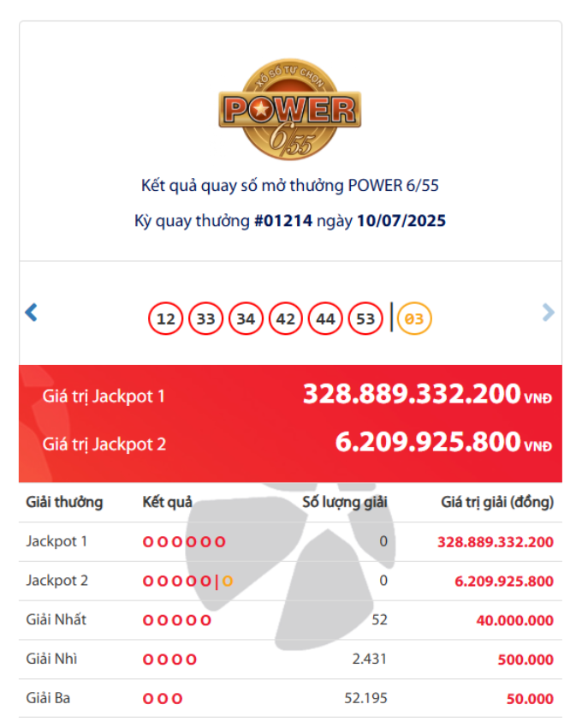Click draw number #01214
This screenshot has height=728, width=582.
coord(283,220)
